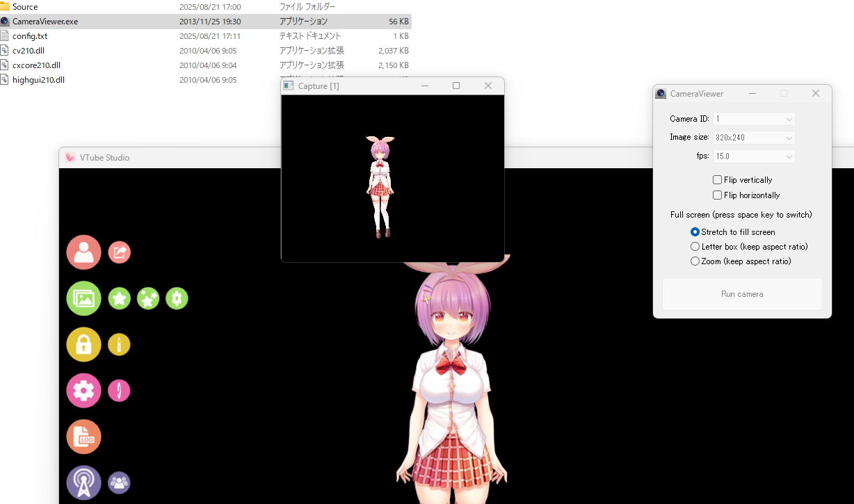Open item scenes using the double-star icon
854x504 pixels.
(147, 298)
